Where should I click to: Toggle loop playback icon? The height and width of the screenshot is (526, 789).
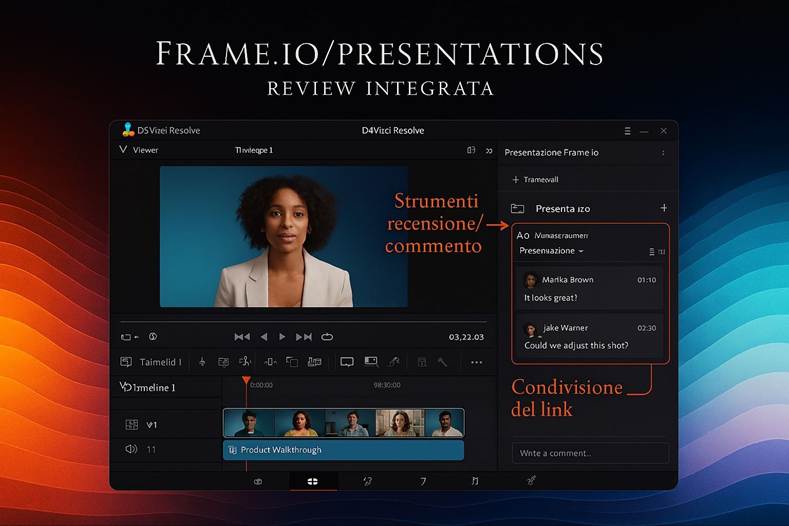click(327, 337)
